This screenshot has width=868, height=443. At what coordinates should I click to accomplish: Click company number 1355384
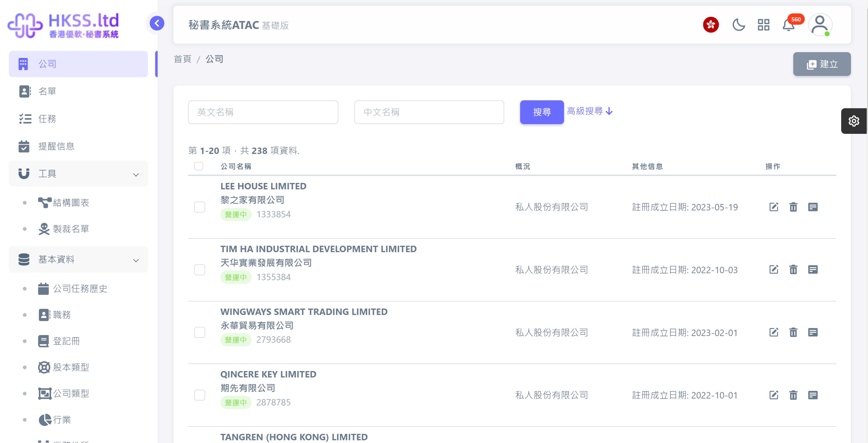(x=273, y=277)
